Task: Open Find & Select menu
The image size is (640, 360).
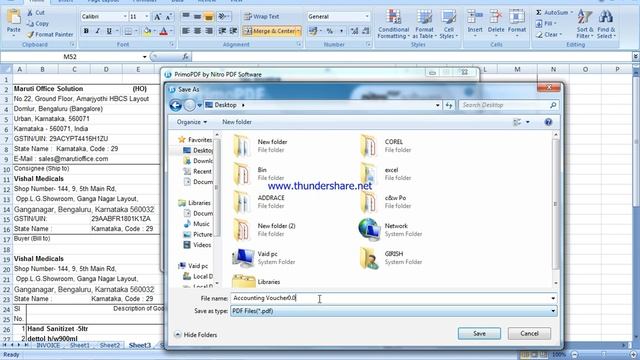Action: pyautogui.click(x=606, y=24)
